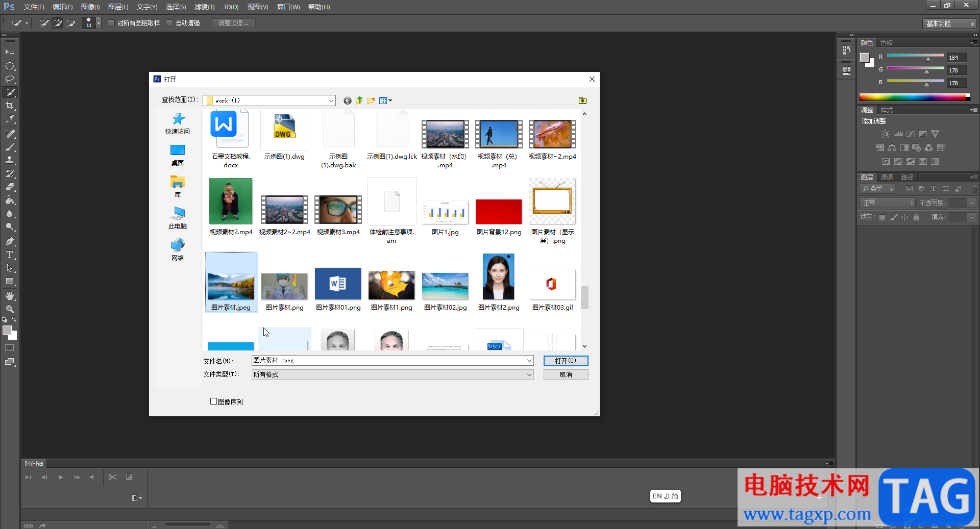Toggle Quick Mask mode

coord(10,348)
